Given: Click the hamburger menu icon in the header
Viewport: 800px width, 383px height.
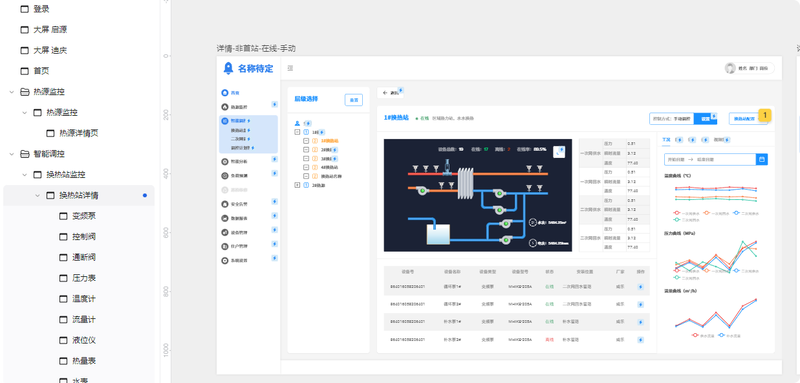Looking at the screenshot, I should [x=290, y=68].
